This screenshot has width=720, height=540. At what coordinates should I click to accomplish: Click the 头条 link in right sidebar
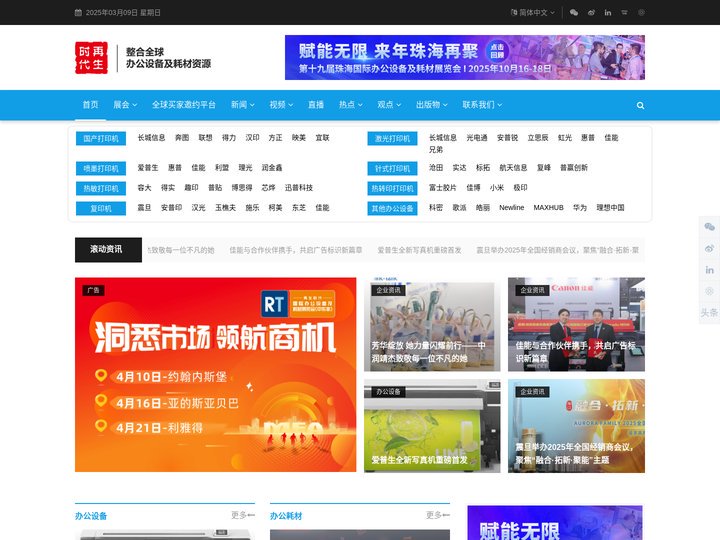pyautogui.click(x=709, y=312)
